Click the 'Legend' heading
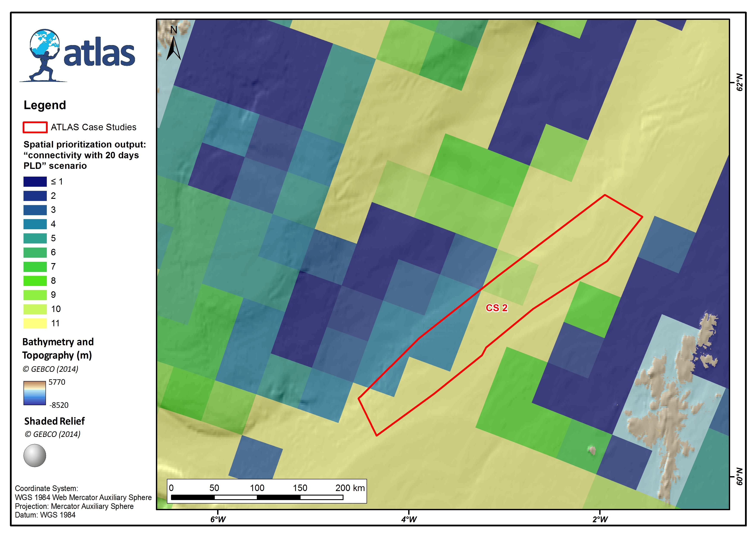Viewport: 756px width, 535px height. click(x=45, y=105)
